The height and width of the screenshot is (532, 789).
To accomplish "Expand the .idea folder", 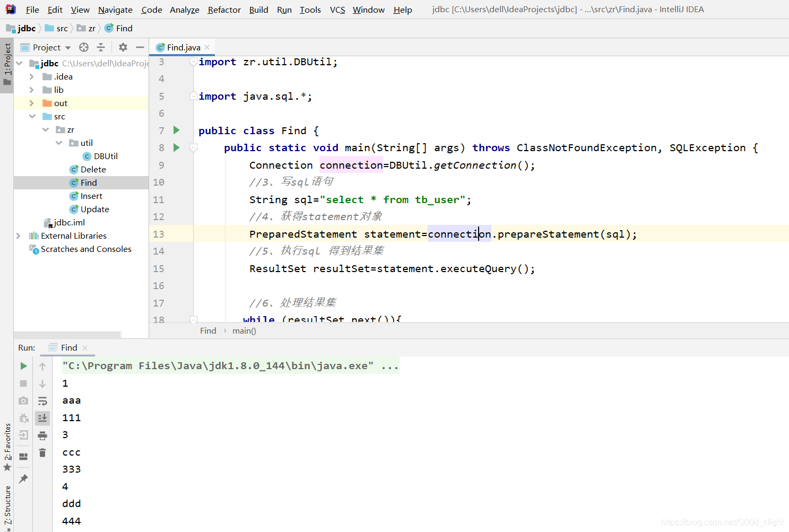I will point(31,76).
